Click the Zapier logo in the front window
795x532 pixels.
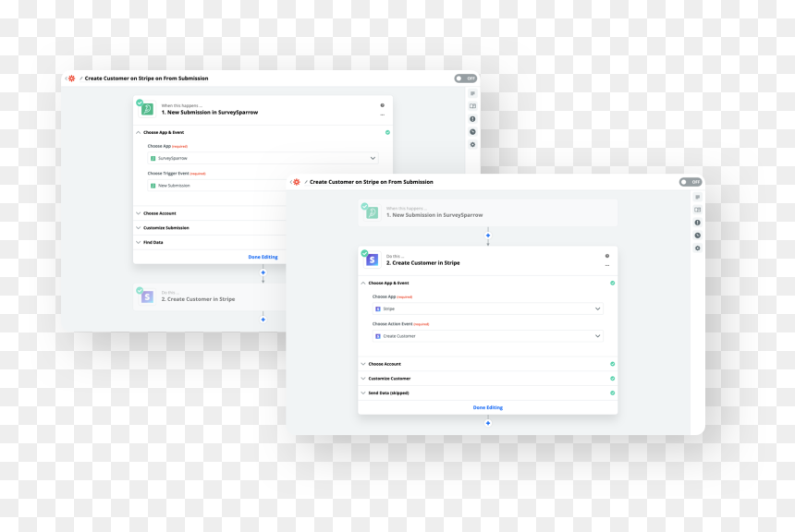(x=297, y=182)
